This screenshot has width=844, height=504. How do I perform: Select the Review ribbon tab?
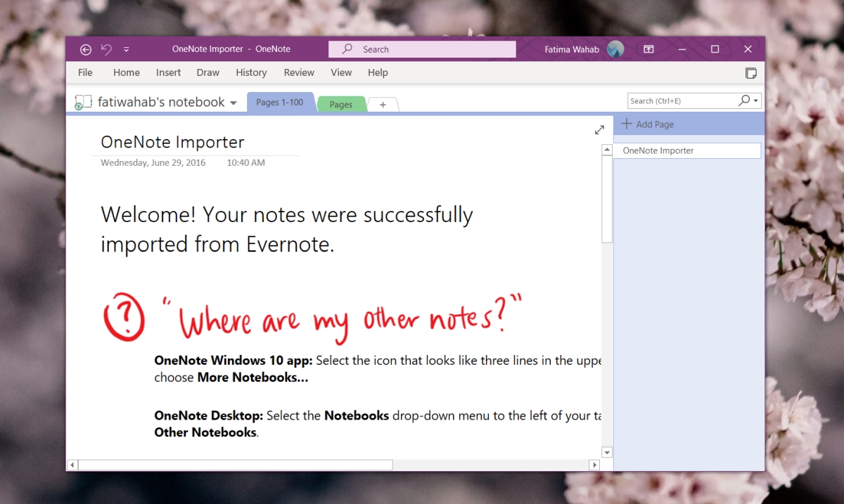point(298,72)
